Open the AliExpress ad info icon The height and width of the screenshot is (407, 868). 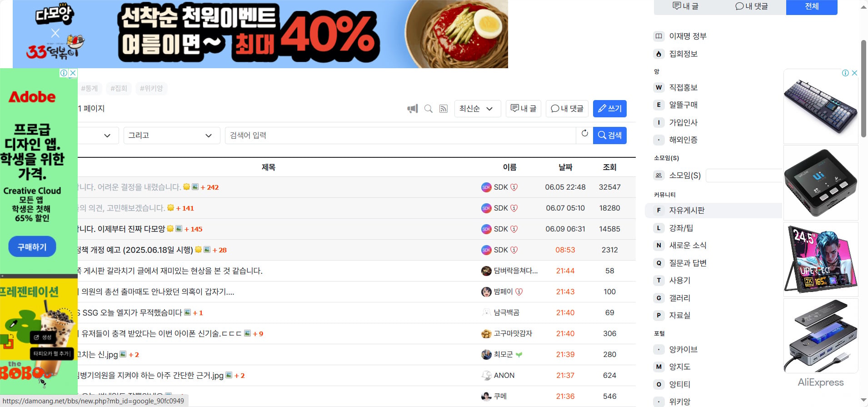[x=845, y=73]
